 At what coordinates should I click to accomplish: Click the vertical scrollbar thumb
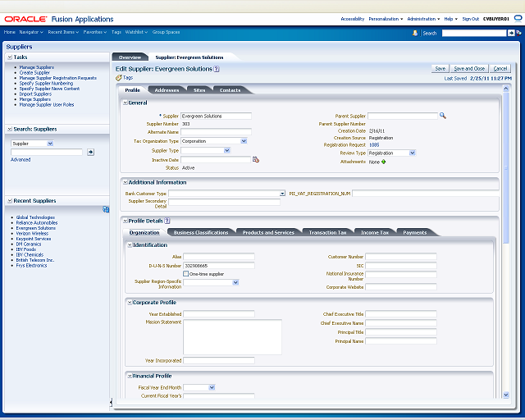click(506, 168)
